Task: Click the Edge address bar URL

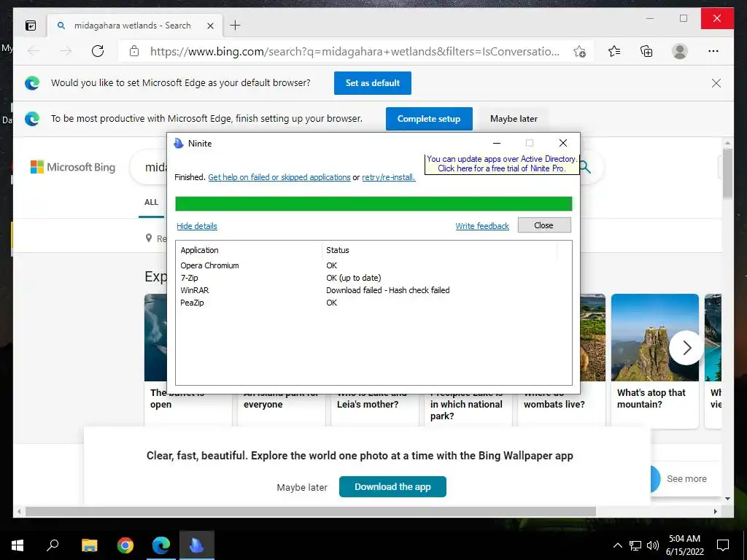Action: 355,52
